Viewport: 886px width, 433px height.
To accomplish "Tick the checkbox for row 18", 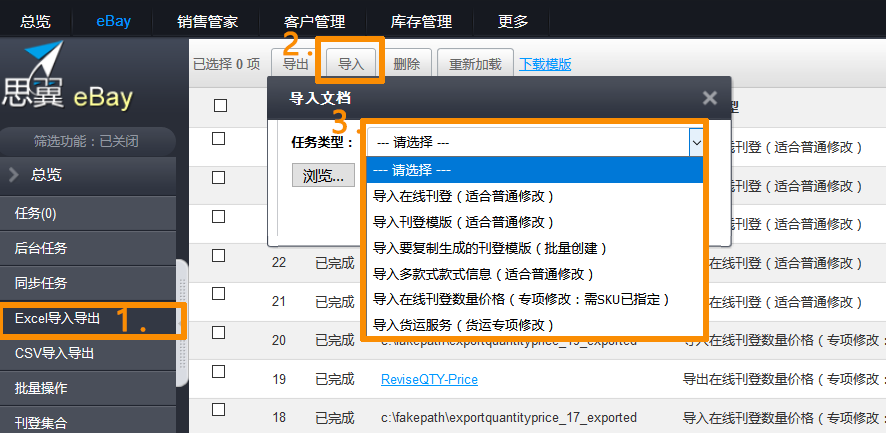I will (x=219, y=409).
